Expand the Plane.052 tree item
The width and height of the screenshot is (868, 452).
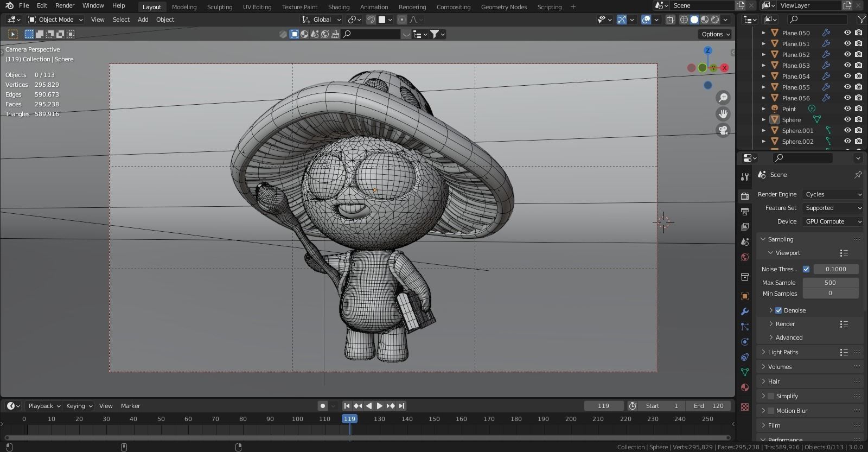(764, 55)
